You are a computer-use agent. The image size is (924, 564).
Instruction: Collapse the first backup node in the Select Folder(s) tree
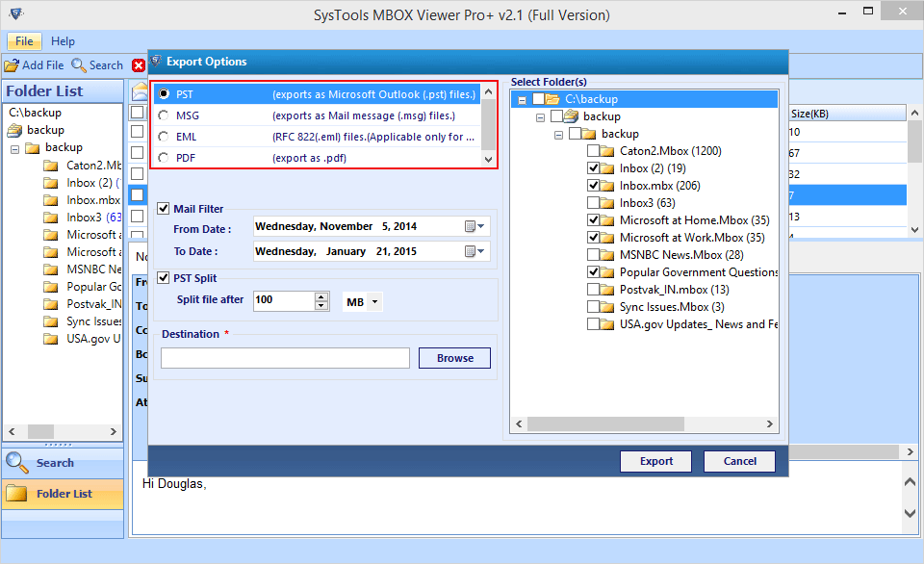[x=540, y=117]
